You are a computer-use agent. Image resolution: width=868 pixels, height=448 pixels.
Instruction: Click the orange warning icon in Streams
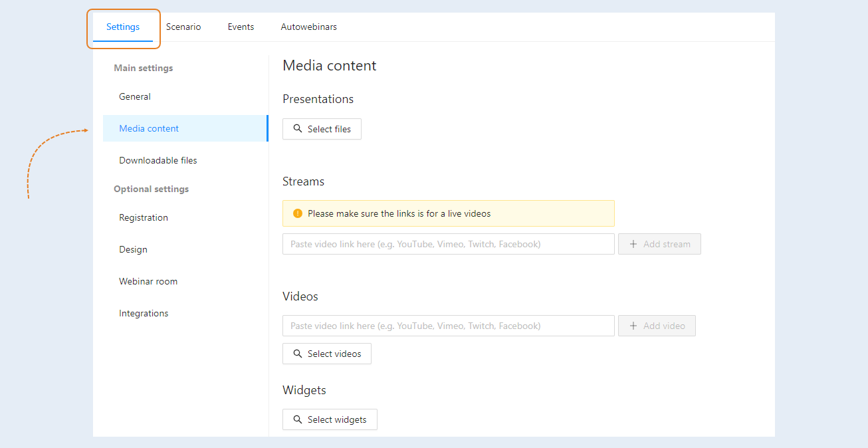point(298,213)
